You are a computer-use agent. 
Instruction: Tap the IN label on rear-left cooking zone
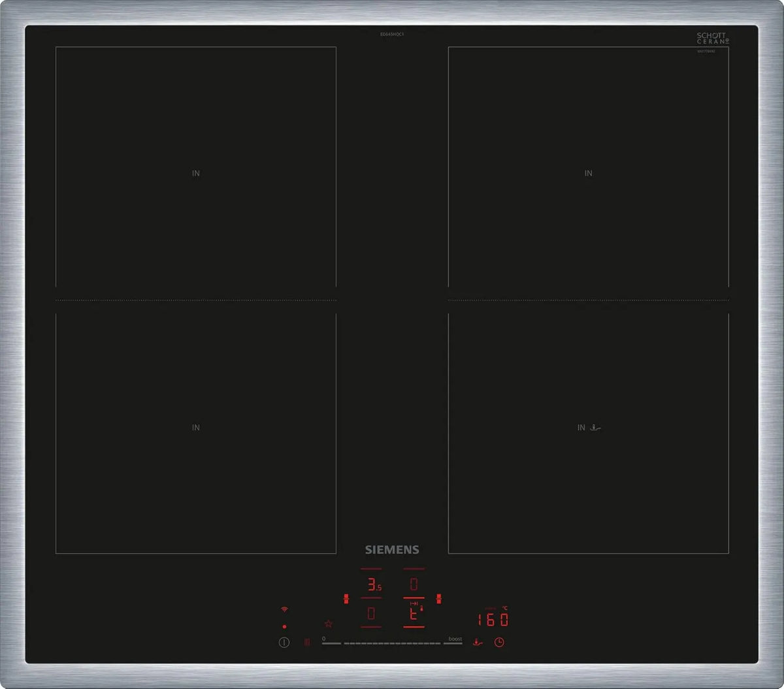[x=196, y=173]
